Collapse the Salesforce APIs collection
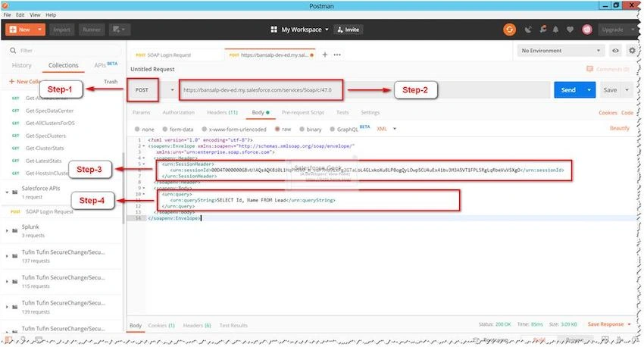 pyautogui.click(x=7, y=192)
